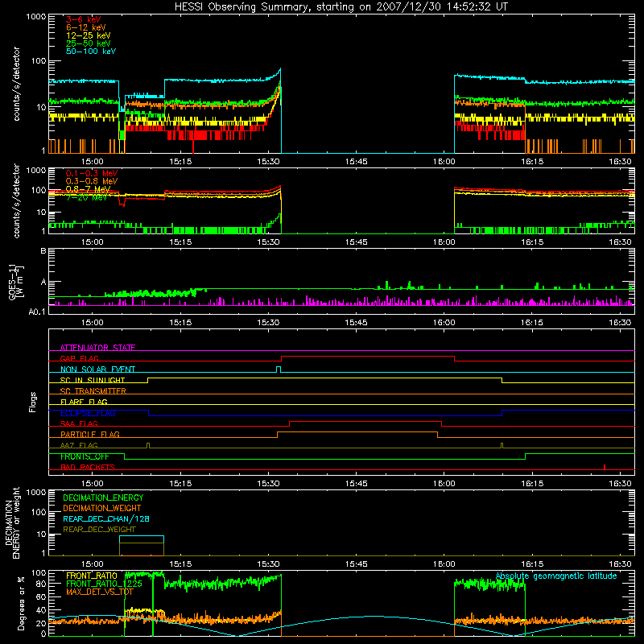
Task: Select the REAR_DEC_CHAN/128 legend label
Action: [106, 518]
